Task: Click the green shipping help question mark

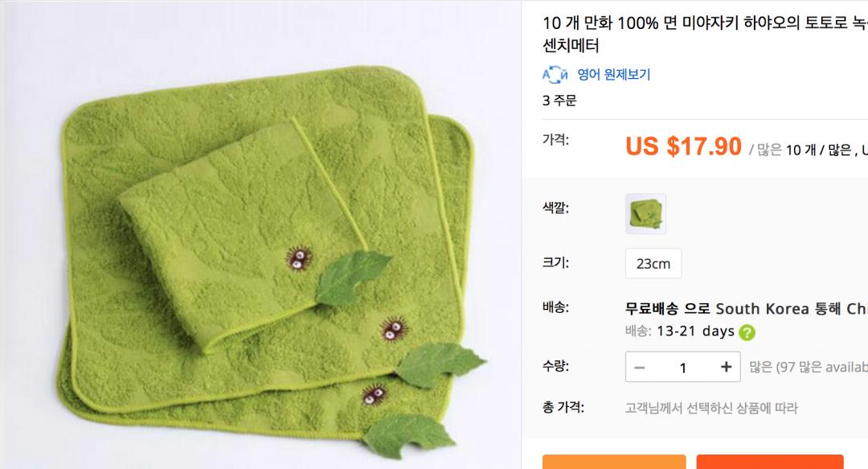Action: coord(747,332)
